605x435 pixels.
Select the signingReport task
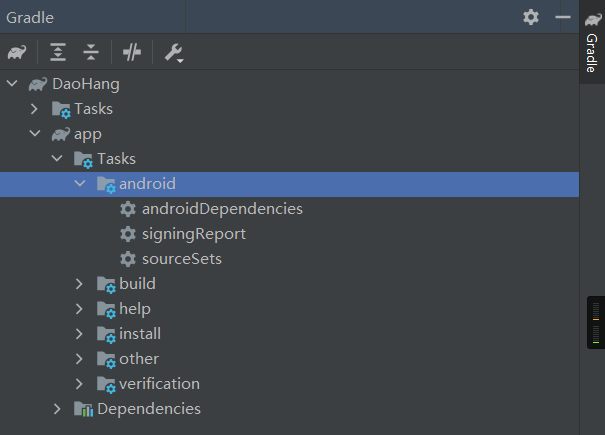pyautogui.click(x=193, y=234)
